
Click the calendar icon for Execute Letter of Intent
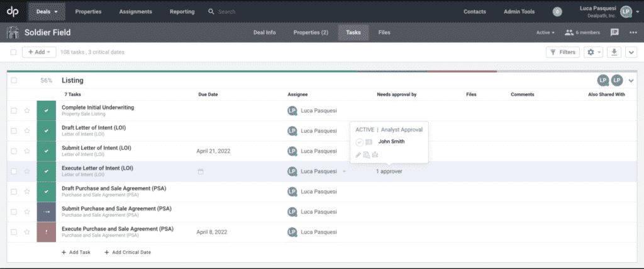point(201,171)
